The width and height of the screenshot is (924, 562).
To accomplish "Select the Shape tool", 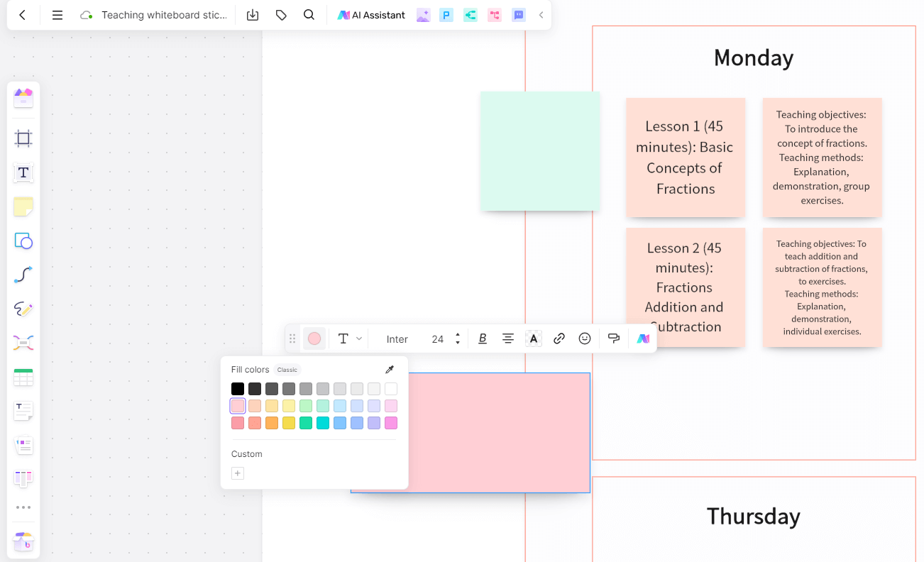I will coord(23,241).
